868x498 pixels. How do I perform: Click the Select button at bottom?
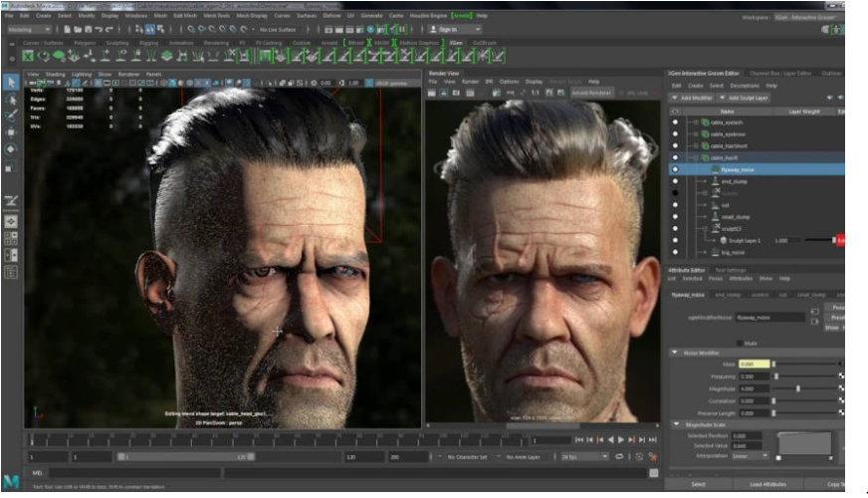(x=699, y=484)
